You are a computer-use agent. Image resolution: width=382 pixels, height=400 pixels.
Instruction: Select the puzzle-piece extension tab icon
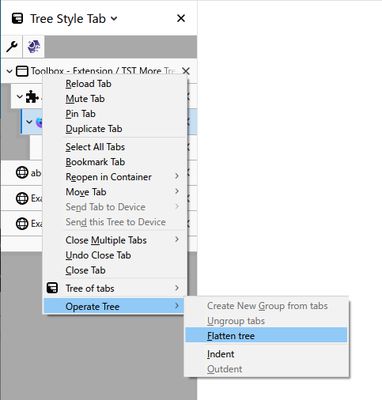[x=32, y=97]
